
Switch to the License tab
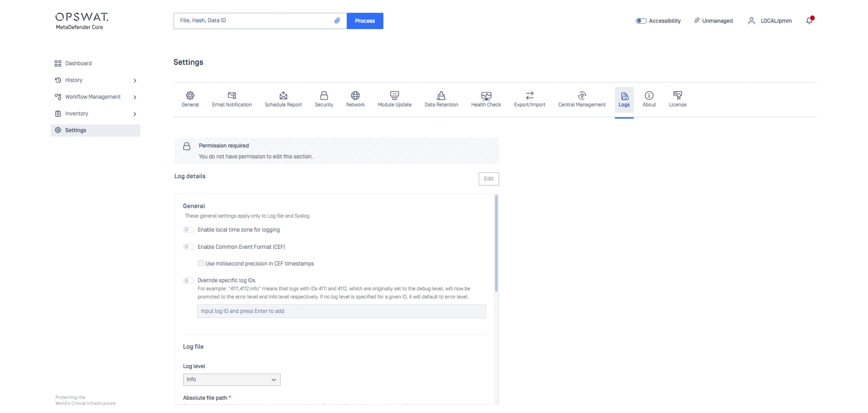(677, 99)
